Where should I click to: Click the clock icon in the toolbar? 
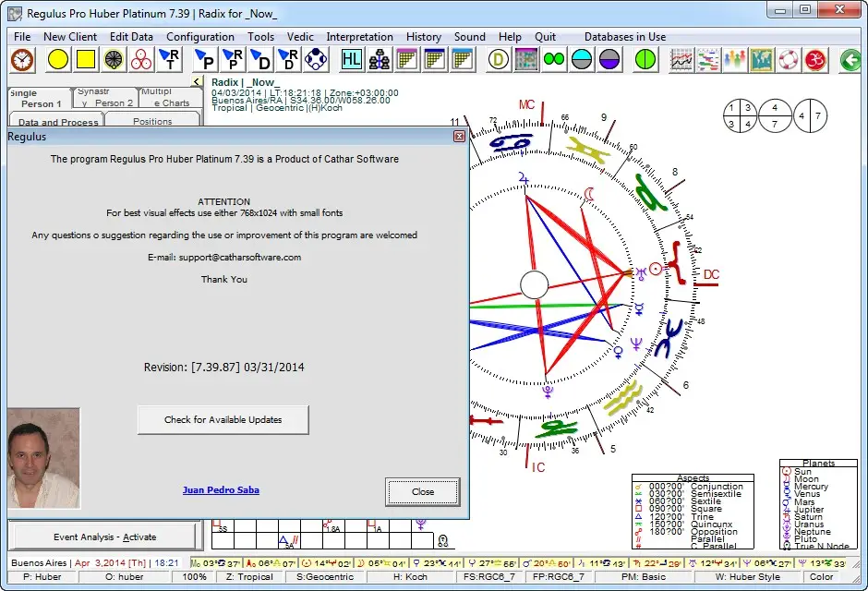click(x=22, y=60)
